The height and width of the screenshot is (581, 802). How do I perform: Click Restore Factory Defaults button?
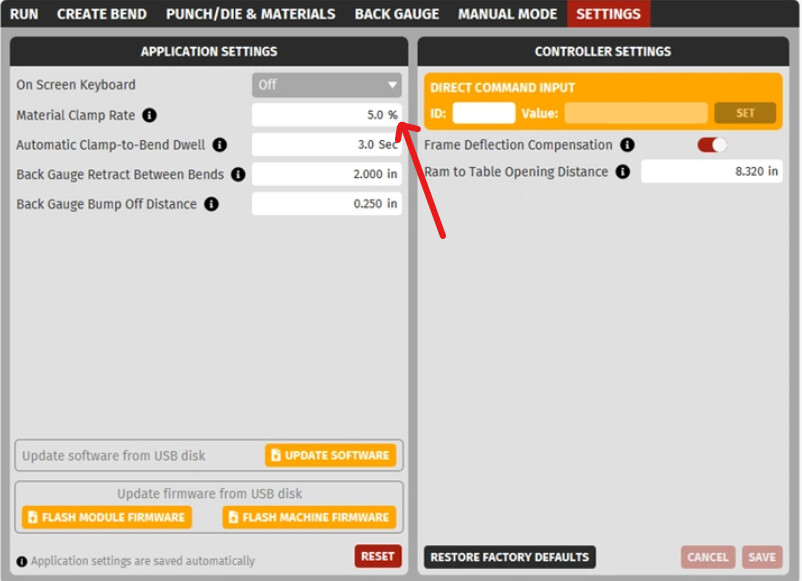510,557
